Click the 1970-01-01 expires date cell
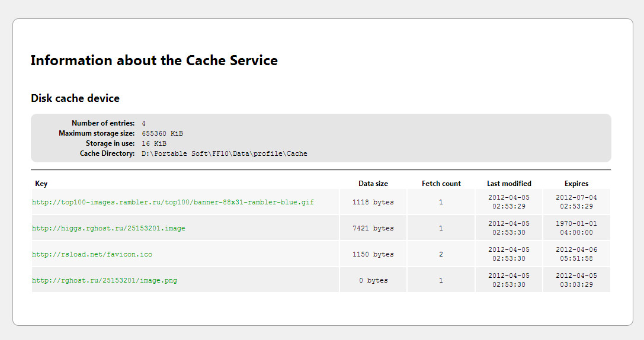The height and width of the screenshot is (340, 644). [576, 228]
